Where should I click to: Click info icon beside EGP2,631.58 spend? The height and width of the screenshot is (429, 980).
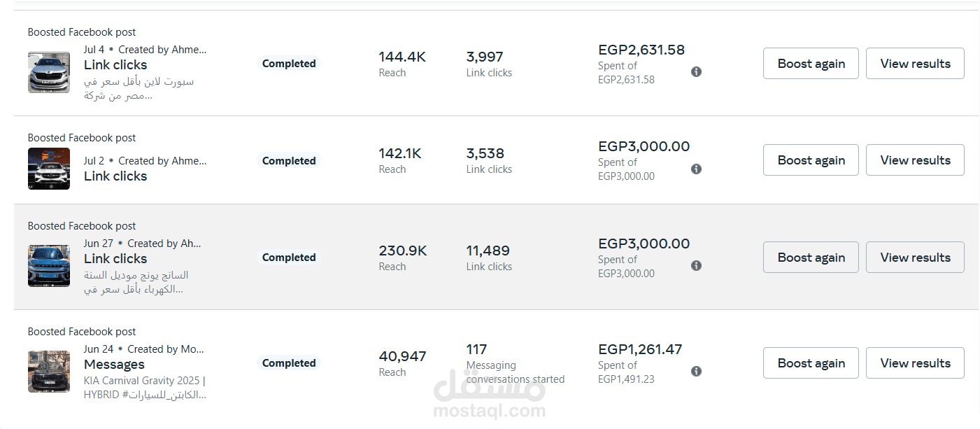[x=696, y=72]
